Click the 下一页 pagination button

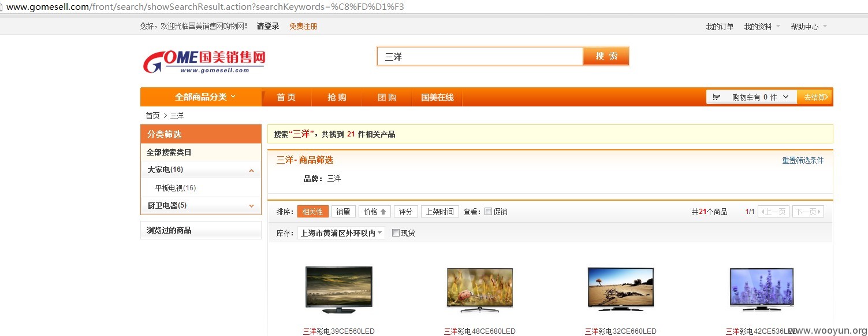point(808,212)
